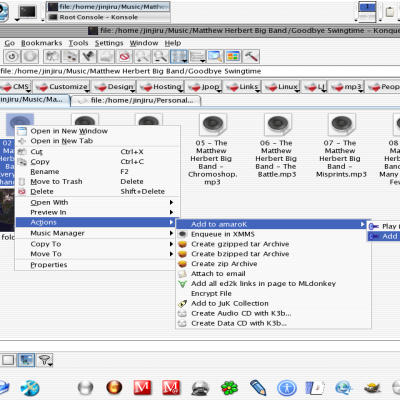Choose Create gzipped tar Archive
The width and height of the screenshot is (400, 400).
pos(273,244)
